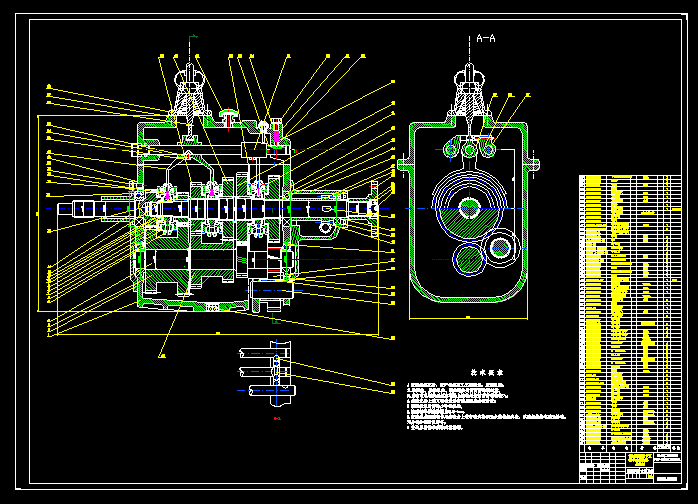Click the green section arrow at top of main view

[x=193, y=37]
